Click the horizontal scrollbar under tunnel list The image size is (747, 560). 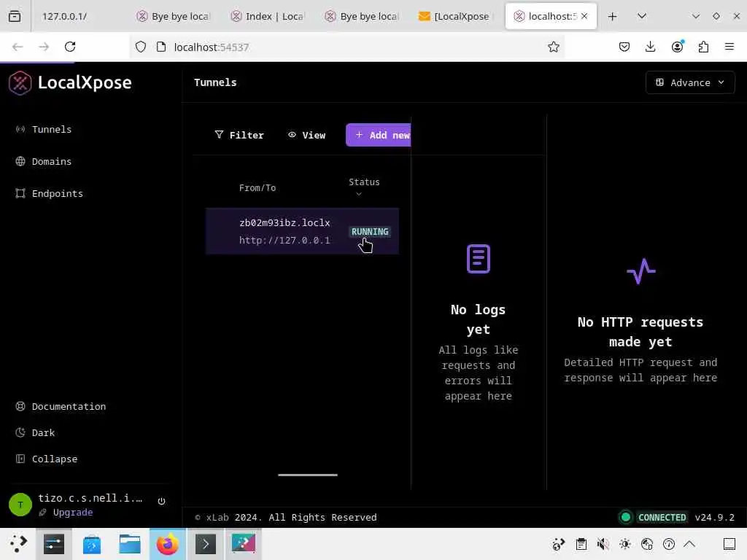point(308,475)
